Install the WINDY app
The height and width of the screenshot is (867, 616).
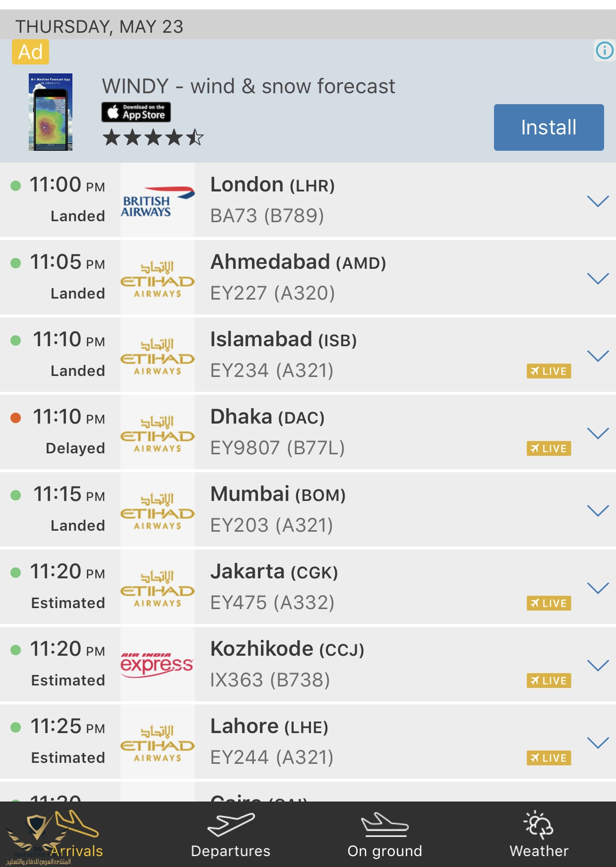(549, 127)
